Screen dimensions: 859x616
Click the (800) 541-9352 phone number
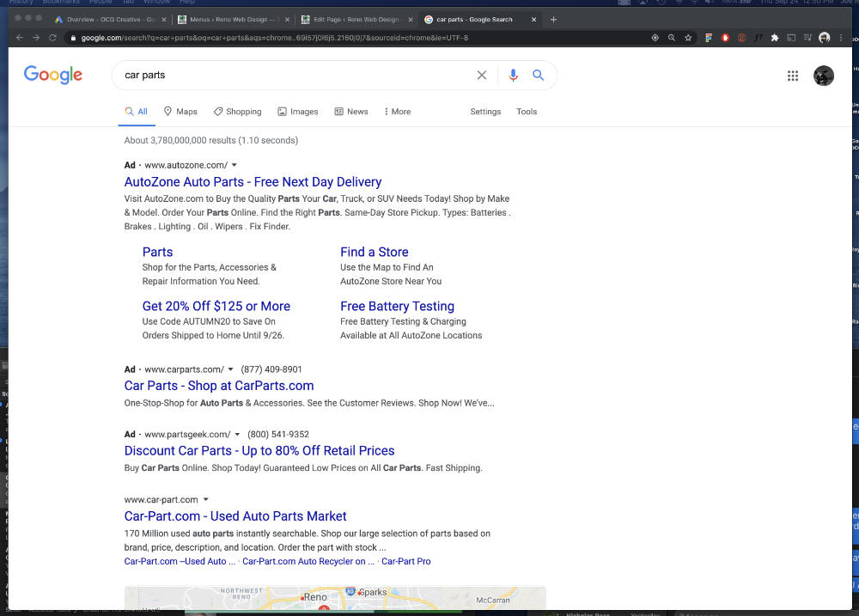coord(277,434)
